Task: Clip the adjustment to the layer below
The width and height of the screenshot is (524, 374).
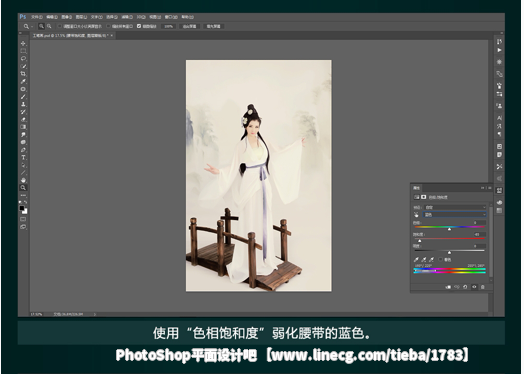Action: (x=448, y=287)
